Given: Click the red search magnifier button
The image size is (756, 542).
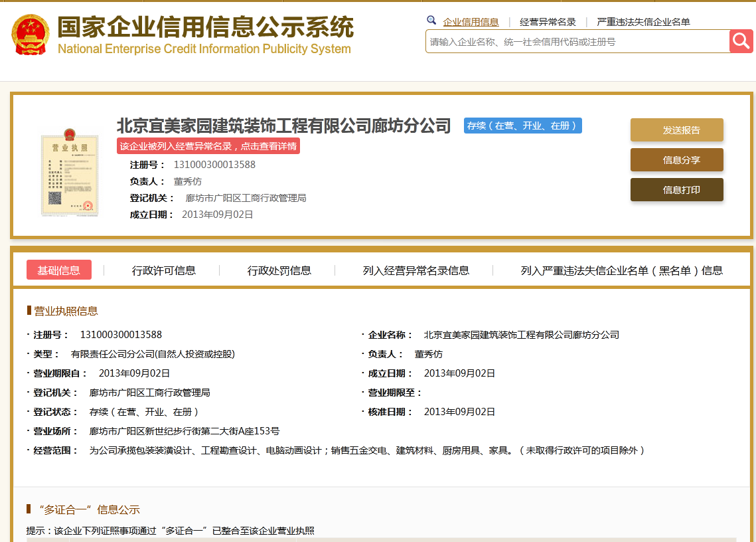Looking at the screenshot, I should coord(741,41).
